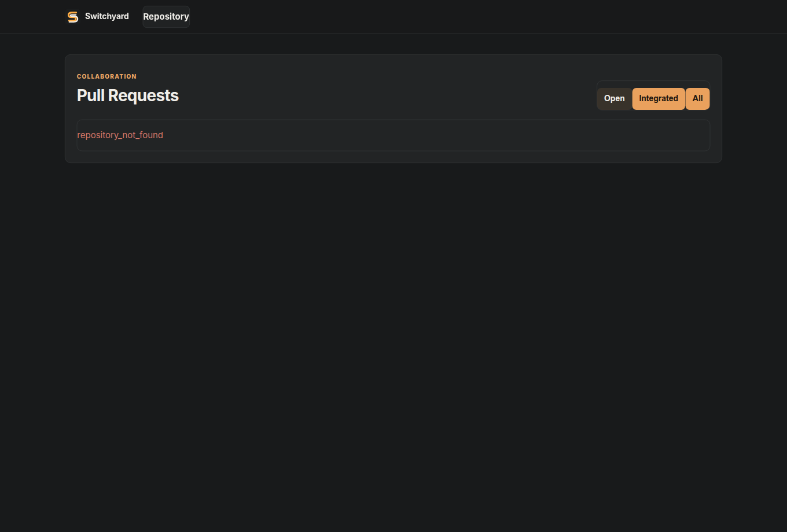
Task: Click the Pull Requests heading
Action: point(128,95)
